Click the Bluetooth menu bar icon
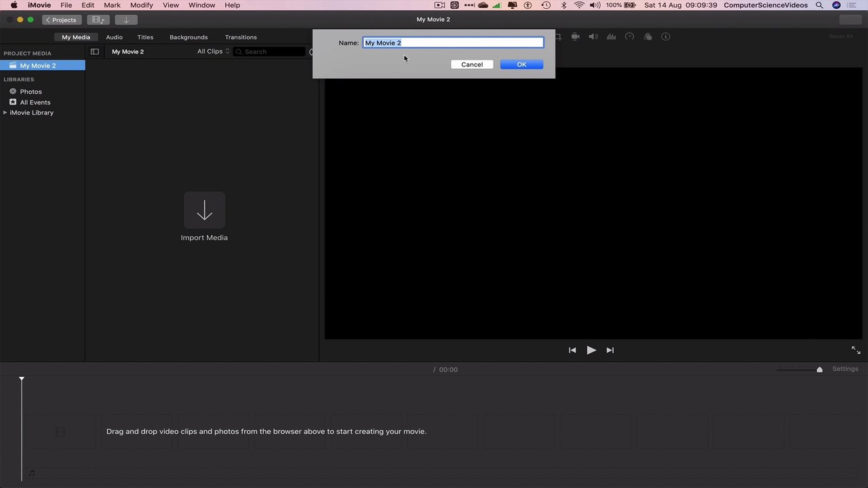This screenshot has height=488, width=868. pyautogui.click(x=564, y=5)
